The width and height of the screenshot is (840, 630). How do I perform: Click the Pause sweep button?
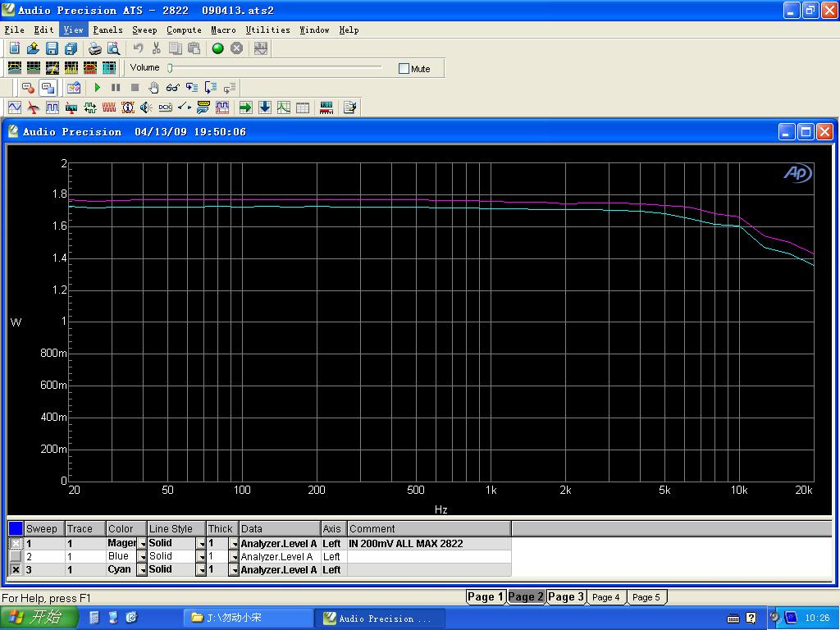coord(116,88)
